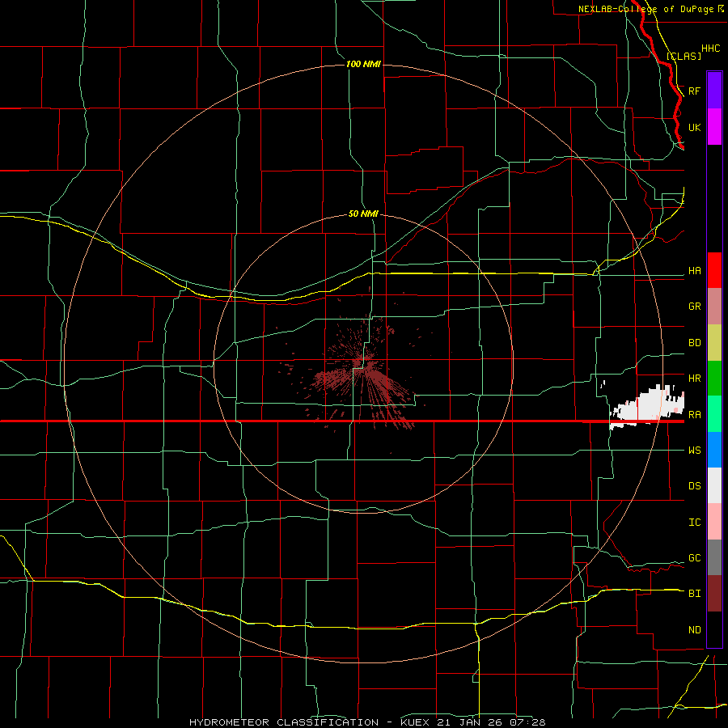Click the '[CLAS]' units label
Image resolution: width=728 pixels, height=728 pixels.
click(684, 56)
